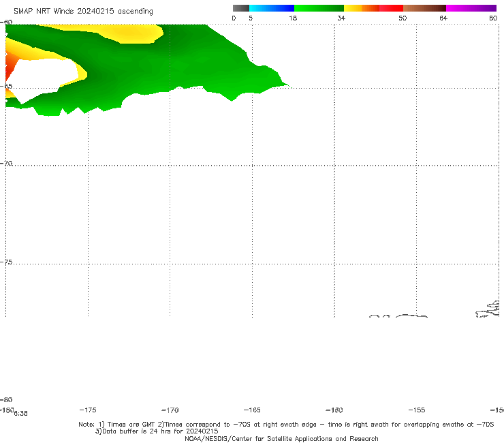Click the colorbar label 64
This screenshot has width=504, height=443.
pyautogui.click(x=443, y=18)
